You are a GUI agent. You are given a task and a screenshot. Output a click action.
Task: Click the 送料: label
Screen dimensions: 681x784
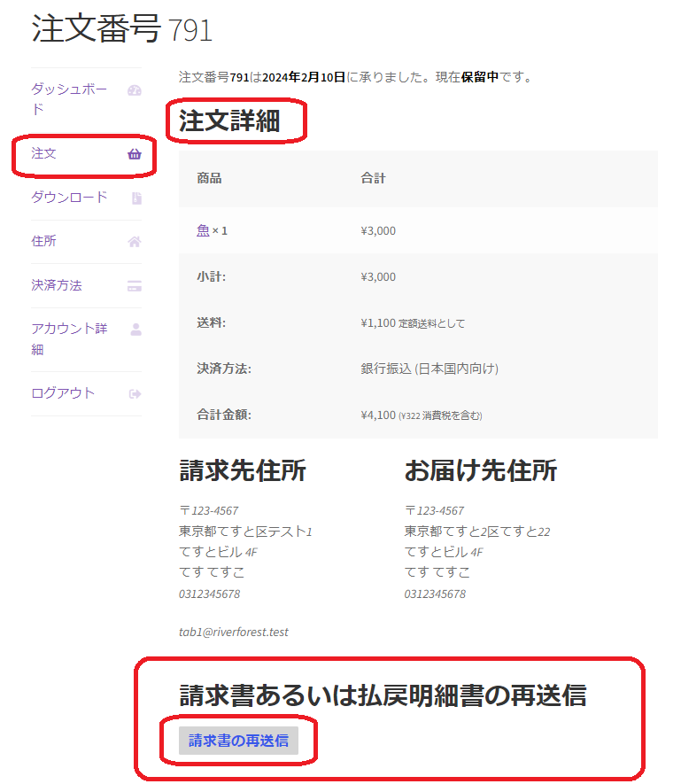coord(211,322)
